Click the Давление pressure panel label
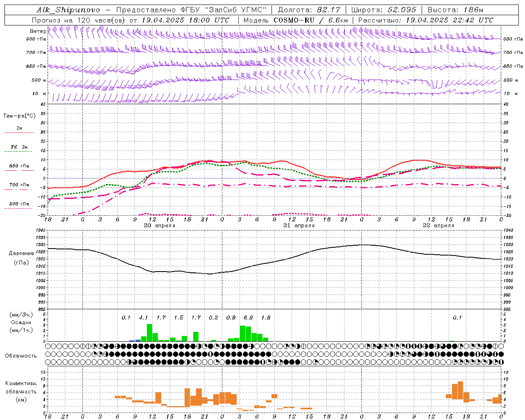 point(21,253)
